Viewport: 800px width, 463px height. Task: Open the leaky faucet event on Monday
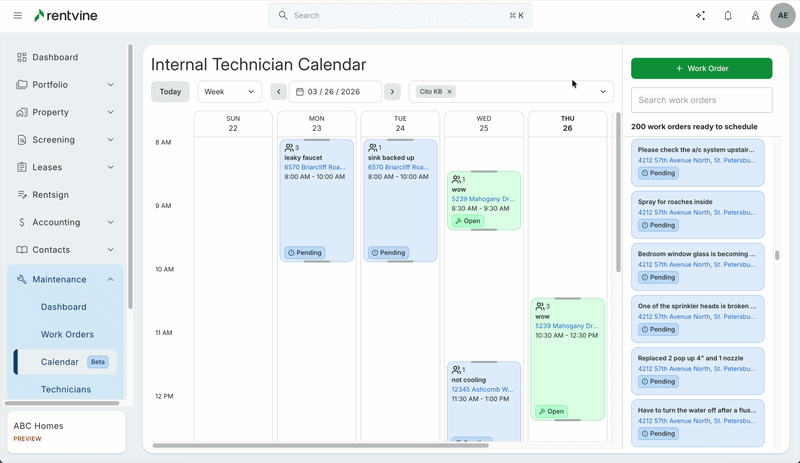(x=316, y=200)
